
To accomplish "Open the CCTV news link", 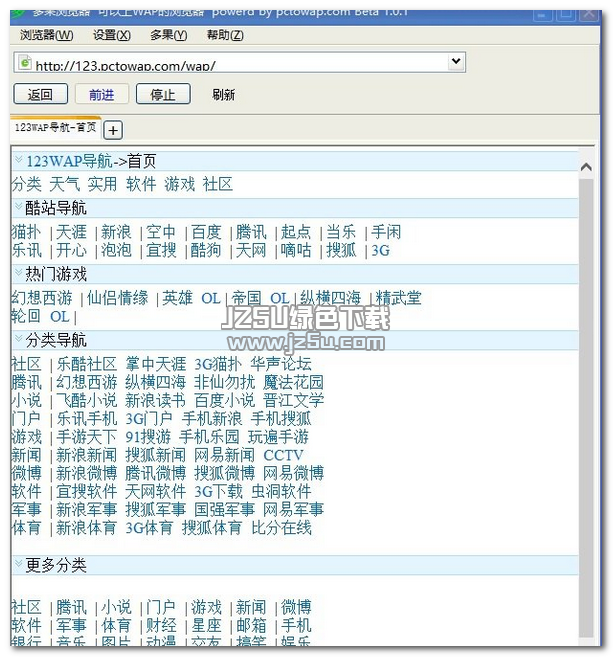I will [x=283, y=455].
